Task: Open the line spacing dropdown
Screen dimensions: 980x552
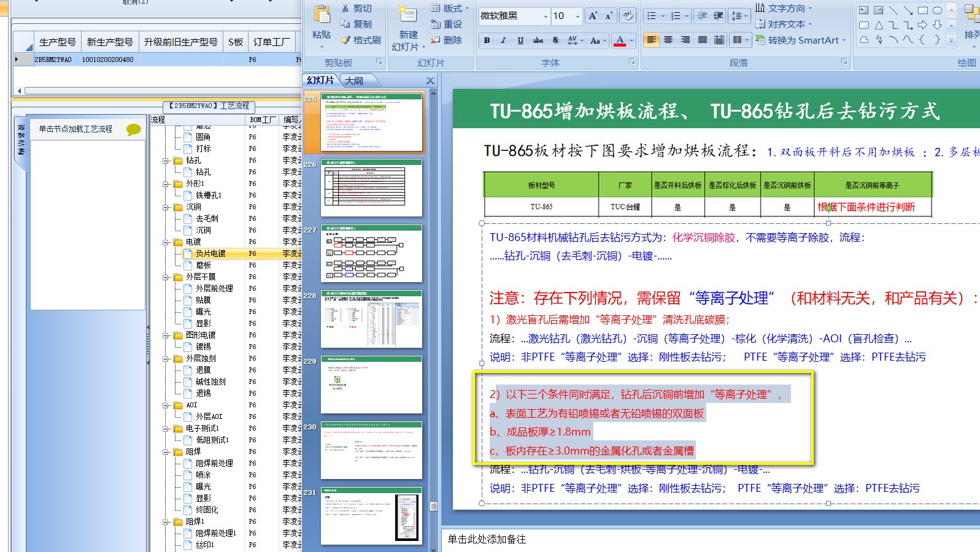Action: pos(739,16)
